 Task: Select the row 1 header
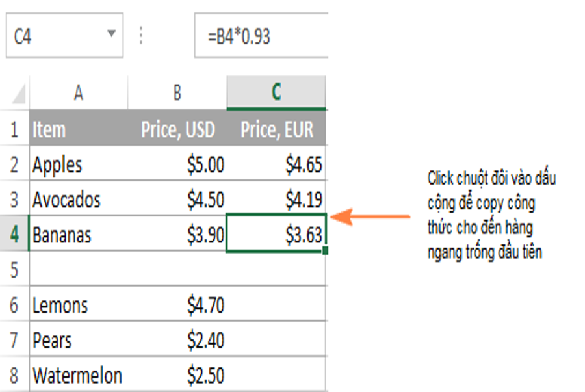click(x=14, y=129)
